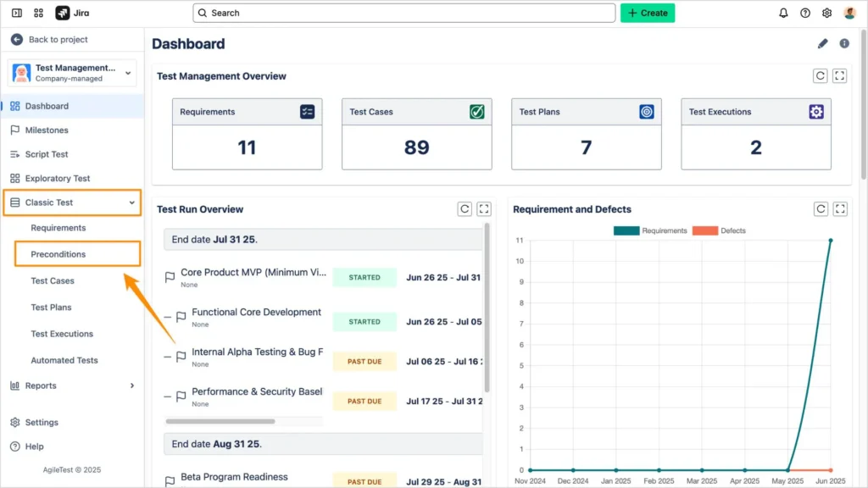Go to Test Cases in sidebar
Image resolution: width=868 pixels, height=488 pixels.
pyautogui.click(x=53, y=280)
